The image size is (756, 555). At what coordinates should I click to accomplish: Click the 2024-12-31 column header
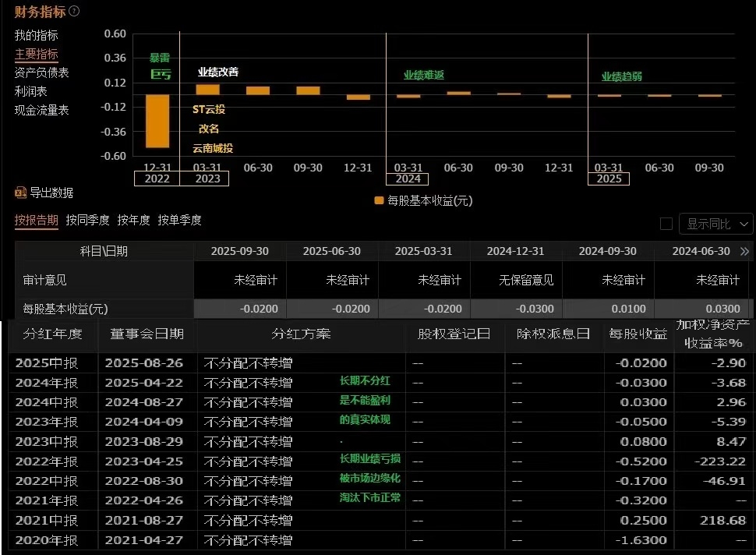[515, 251]
